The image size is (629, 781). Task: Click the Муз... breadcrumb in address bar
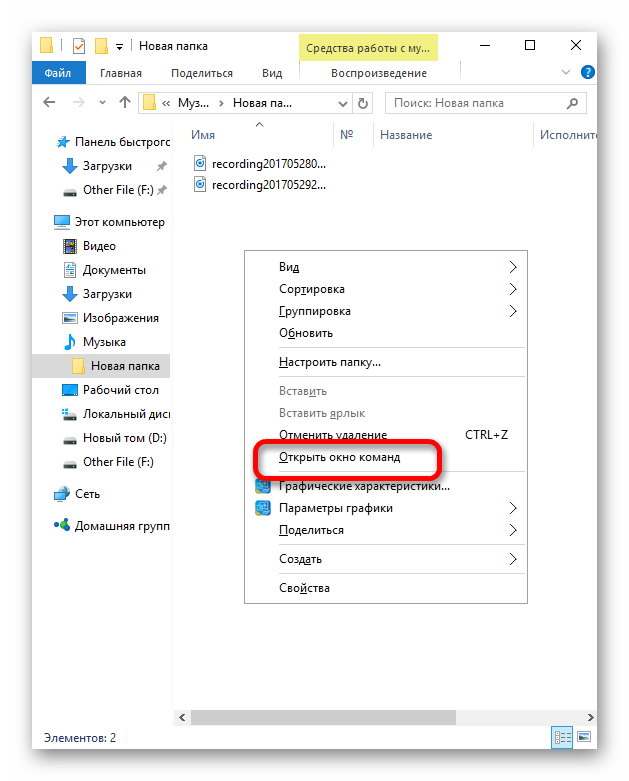[x=193, y=103]
